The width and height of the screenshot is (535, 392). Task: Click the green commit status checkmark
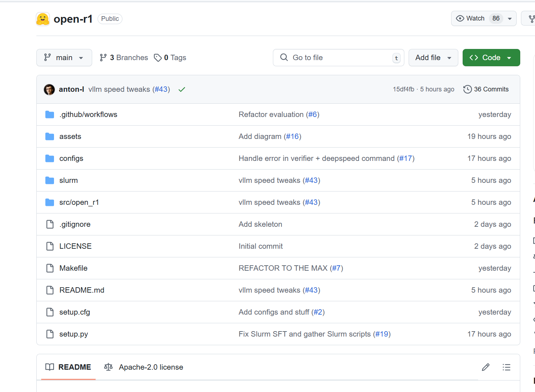182,89
